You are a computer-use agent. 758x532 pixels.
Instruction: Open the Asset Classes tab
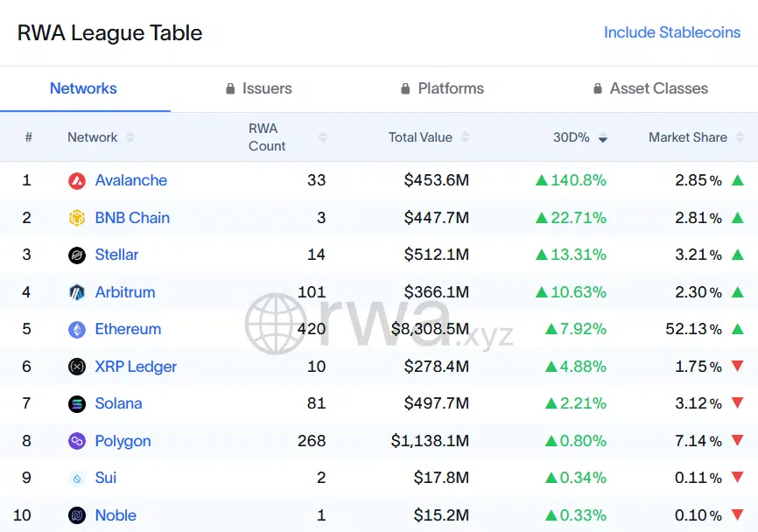(650, 88)
